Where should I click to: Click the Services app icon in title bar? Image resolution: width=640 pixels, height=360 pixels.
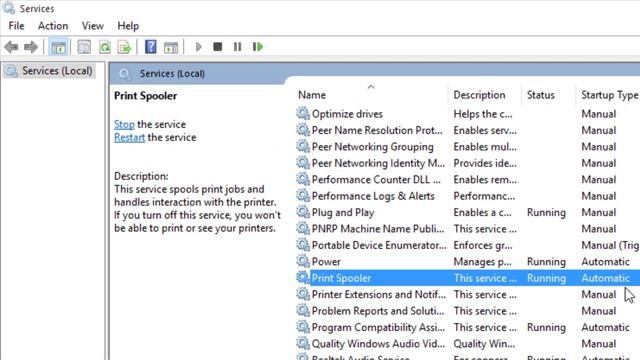click(9, 8)
